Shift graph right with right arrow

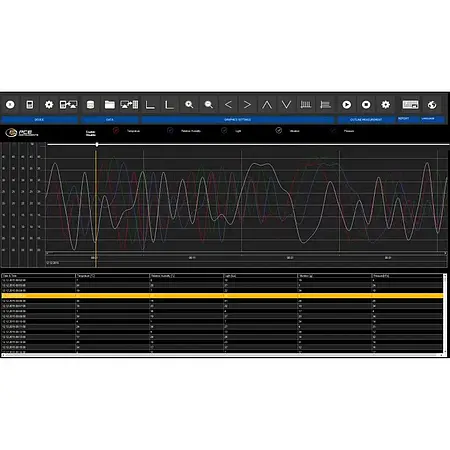click(247, 105)
